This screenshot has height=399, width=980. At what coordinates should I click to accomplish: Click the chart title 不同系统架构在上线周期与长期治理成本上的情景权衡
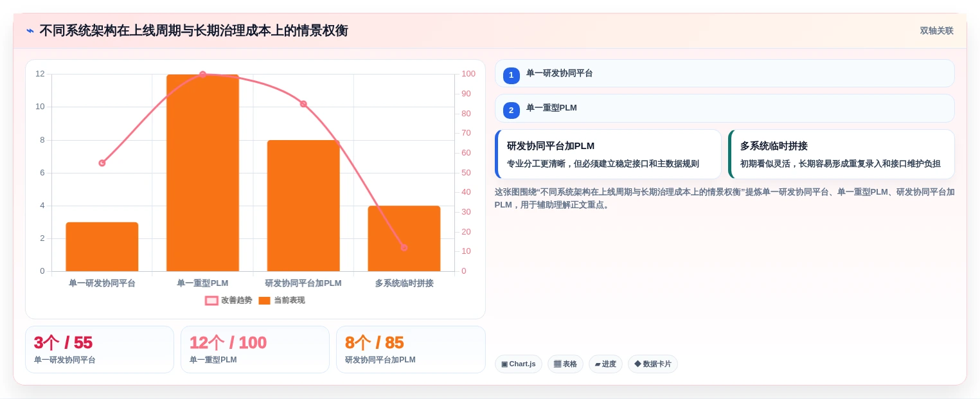coord(193,31)
